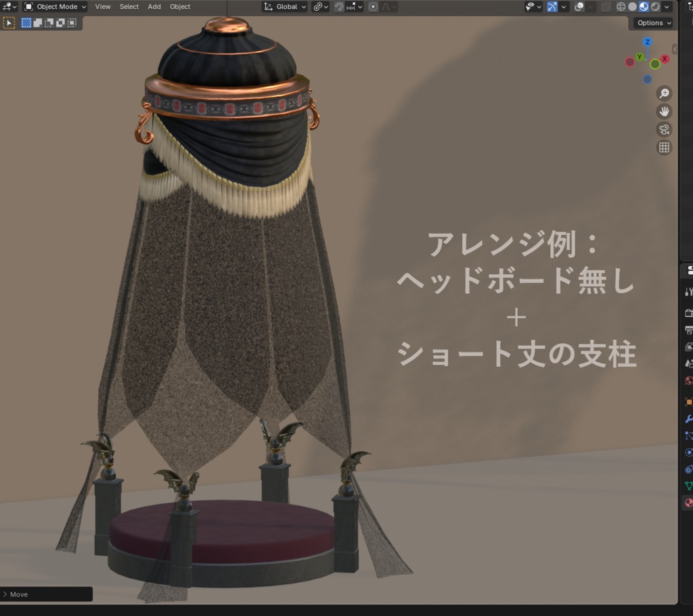Screen dimensions: 693x616
Task: Choose the Intersect selection mode icon
Action: (72, 22)
